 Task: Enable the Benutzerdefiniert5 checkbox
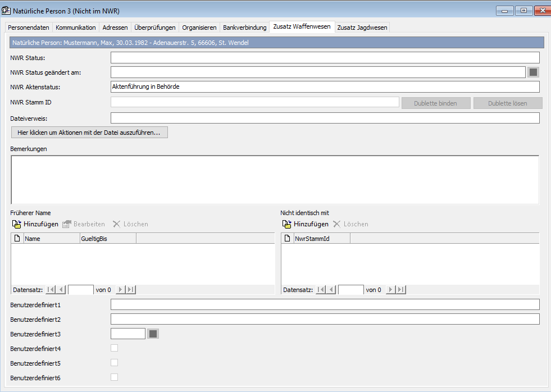click(x=114, y=363)
